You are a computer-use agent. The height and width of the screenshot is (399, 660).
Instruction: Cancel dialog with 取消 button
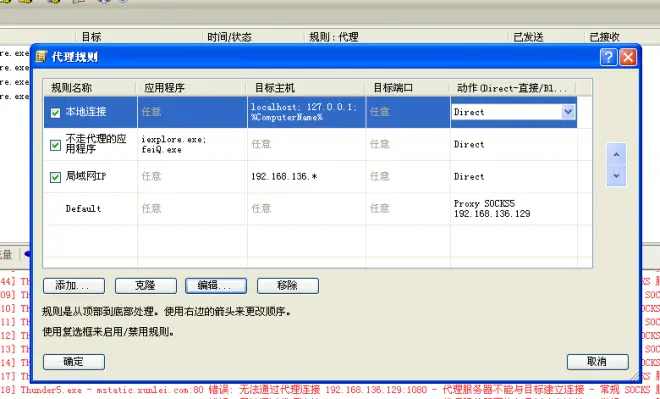coord(598,362)
